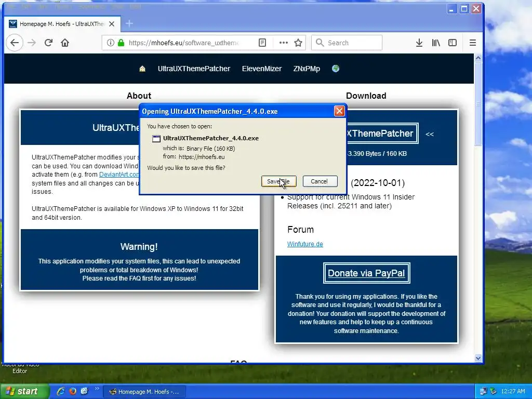Screen dimensions: 532x399
Task: Click the page scrollbar down arrow
Action: [x=478, y=358]
